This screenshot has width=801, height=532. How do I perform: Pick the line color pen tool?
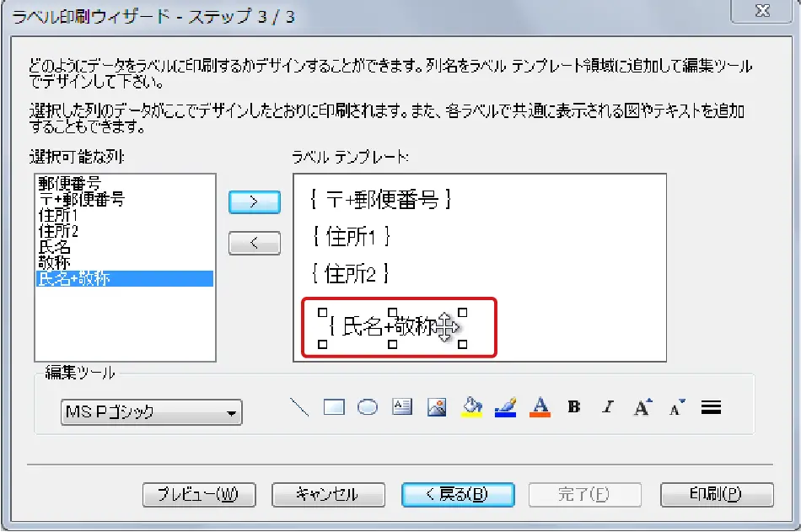[505, 407]
